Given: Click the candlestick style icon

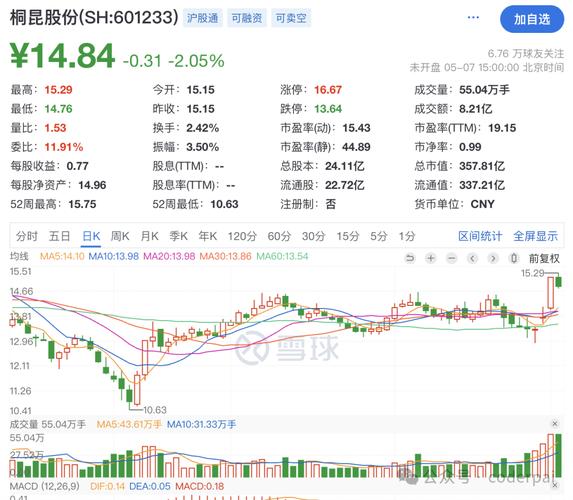Looking at the screenshot, I should coord(513,258).
